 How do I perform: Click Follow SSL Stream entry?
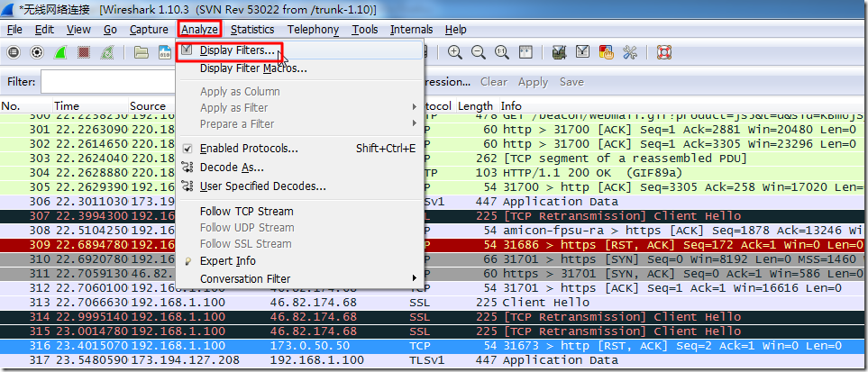pos(245,243)
